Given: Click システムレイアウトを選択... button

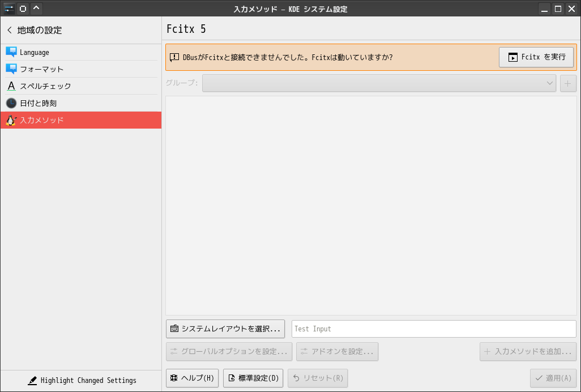Looking at the screenshot, I should [x=225, y=329].
